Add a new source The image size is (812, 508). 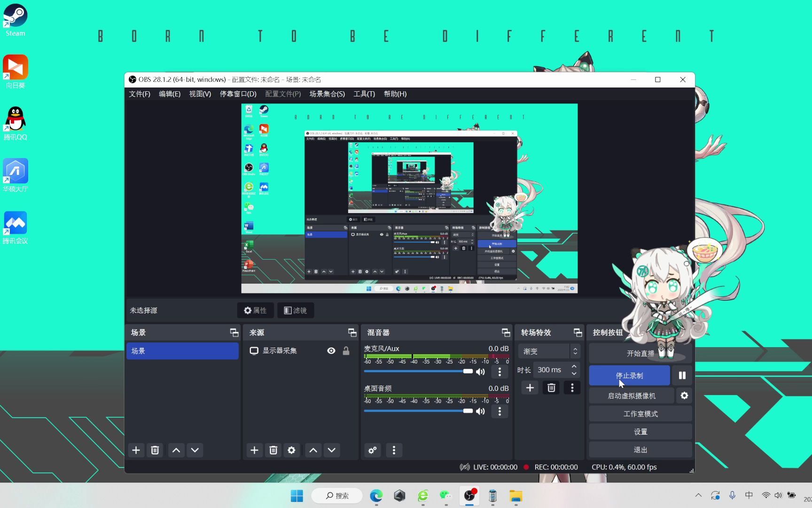(254, 450)
